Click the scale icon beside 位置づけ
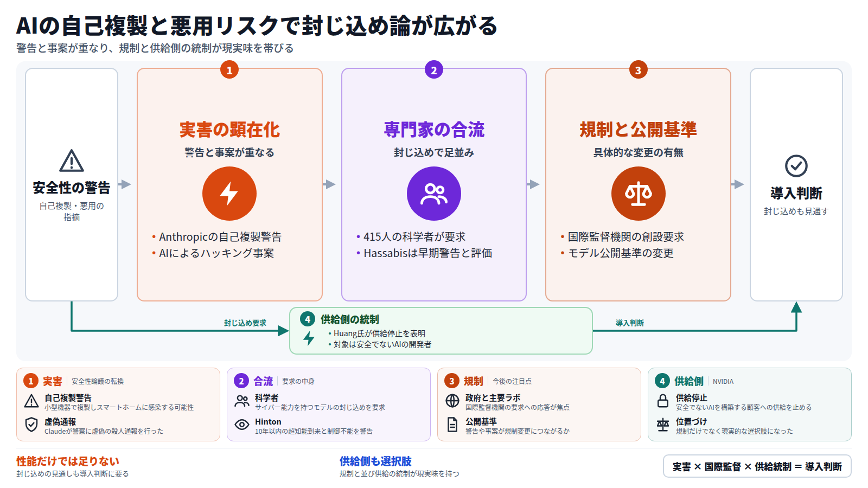Viewport: 868px width, 488px height. coord(663,425)
